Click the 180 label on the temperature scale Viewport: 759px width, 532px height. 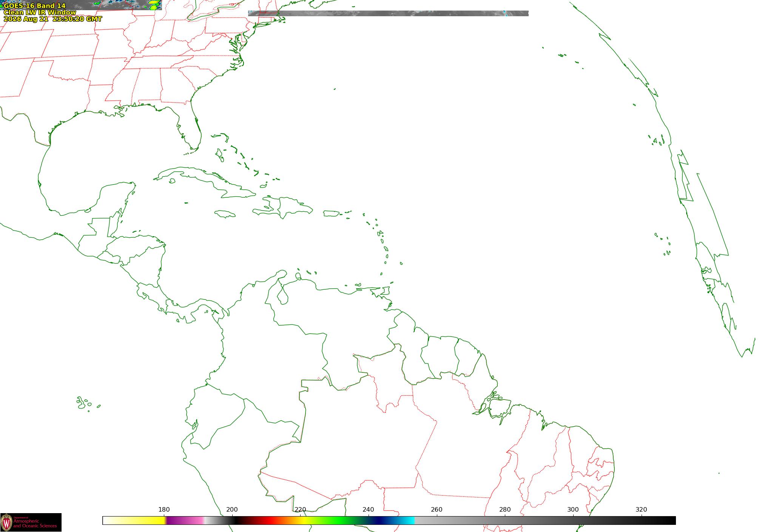pos(164,509)
